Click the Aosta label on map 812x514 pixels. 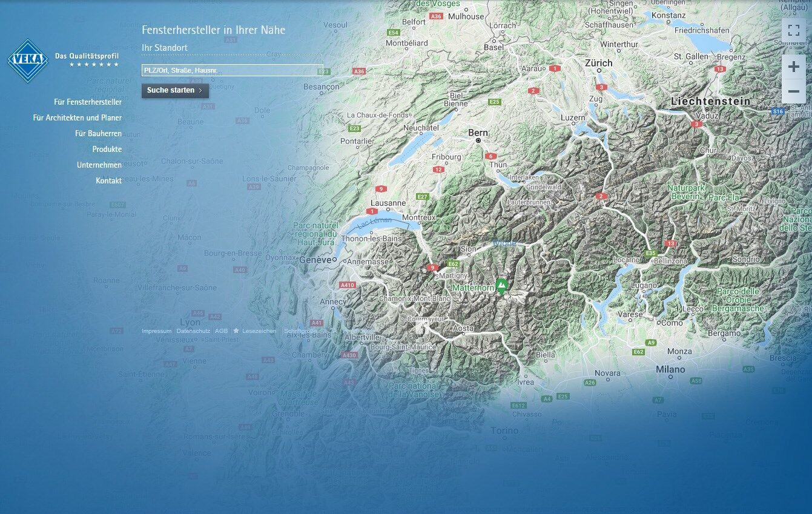(463, 328)
